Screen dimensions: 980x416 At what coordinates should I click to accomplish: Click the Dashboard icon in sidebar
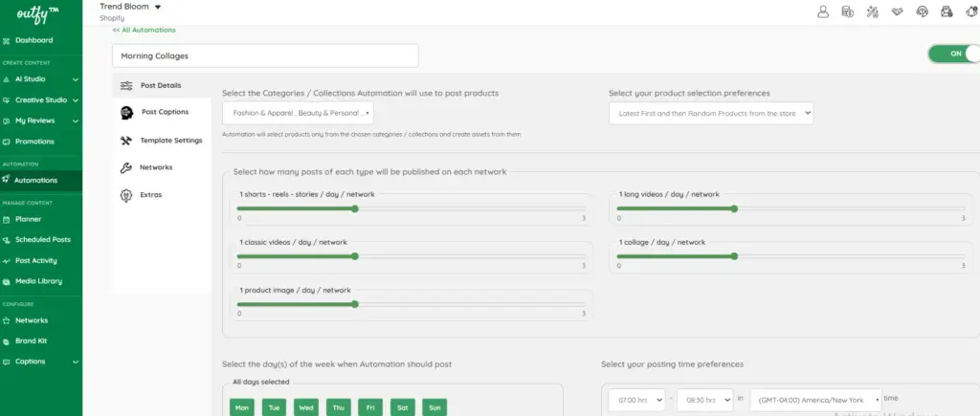coord(7,40)
